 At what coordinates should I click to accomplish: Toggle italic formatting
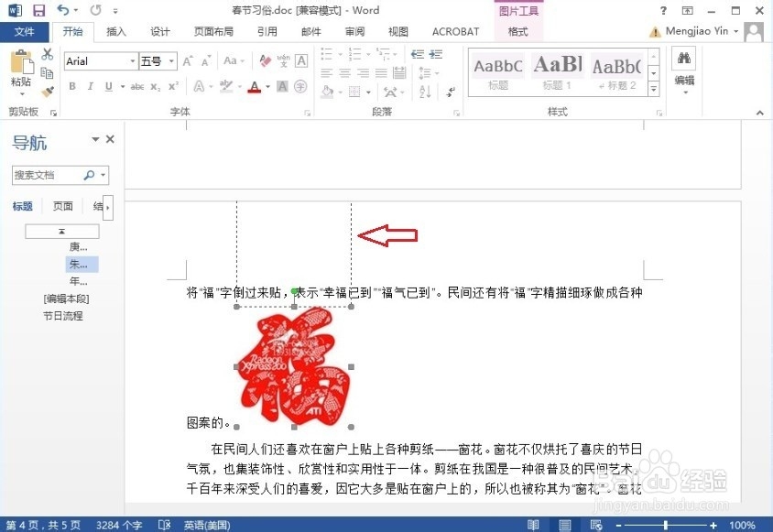[91, 86]
